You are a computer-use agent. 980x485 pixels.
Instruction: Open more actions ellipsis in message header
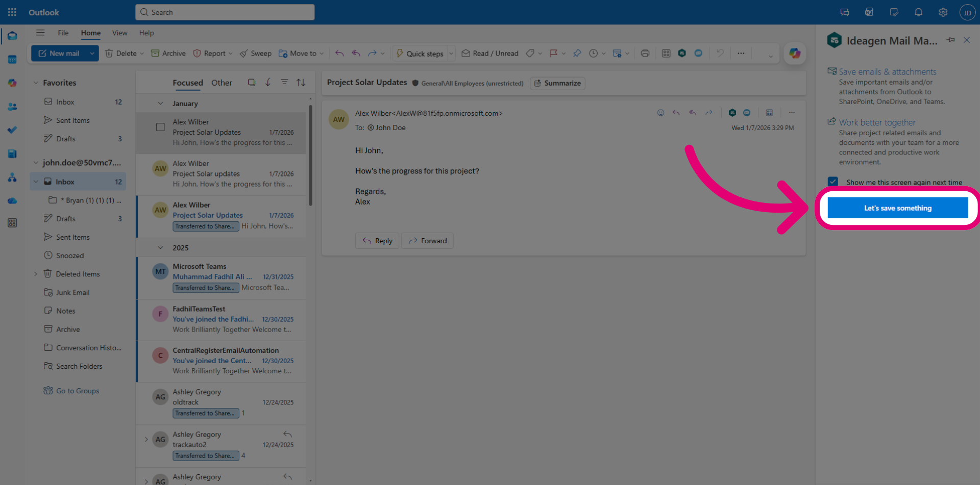tap(792, 113)
